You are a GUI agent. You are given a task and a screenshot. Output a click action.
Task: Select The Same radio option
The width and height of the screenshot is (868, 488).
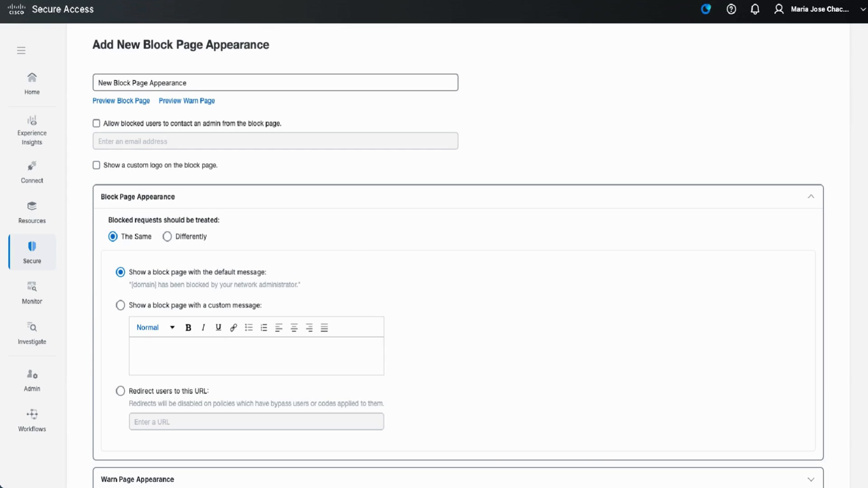click(x=113, y=236)
